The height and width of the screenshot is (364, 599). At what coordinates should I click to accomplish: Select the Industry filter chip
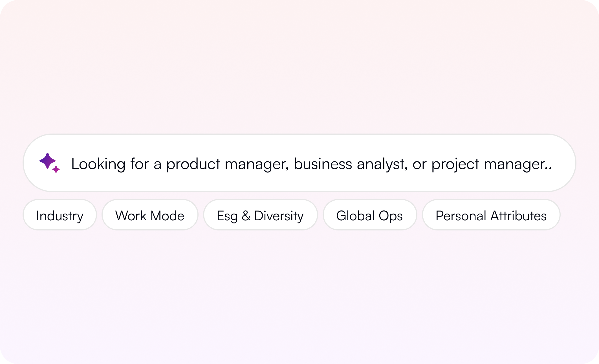tap(60, 215)
